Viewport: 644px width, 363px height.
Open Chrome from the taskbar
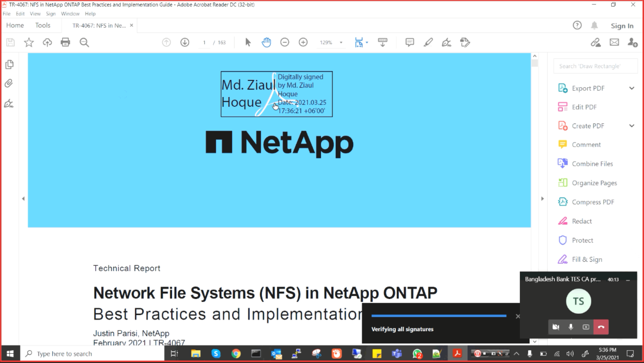tap(236, 354)
